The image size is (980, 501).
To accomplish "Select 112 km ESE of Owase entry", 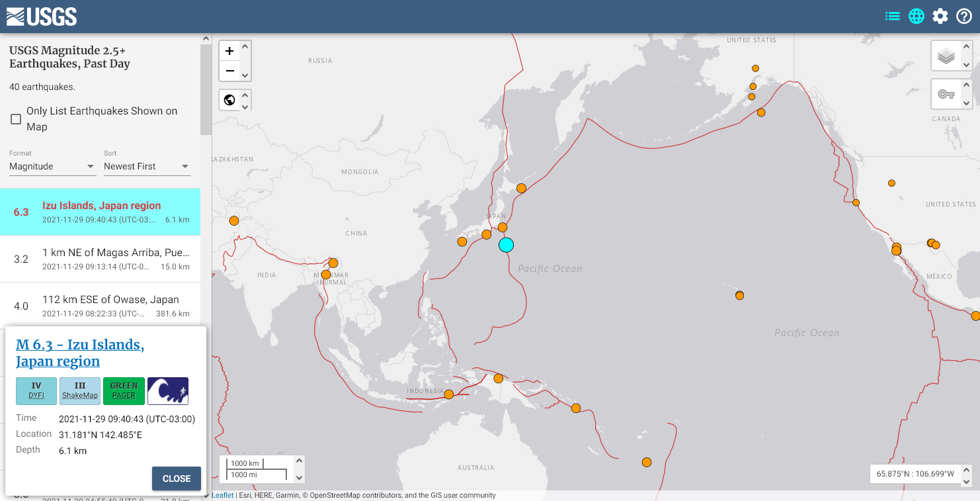I will click(100, 306).
